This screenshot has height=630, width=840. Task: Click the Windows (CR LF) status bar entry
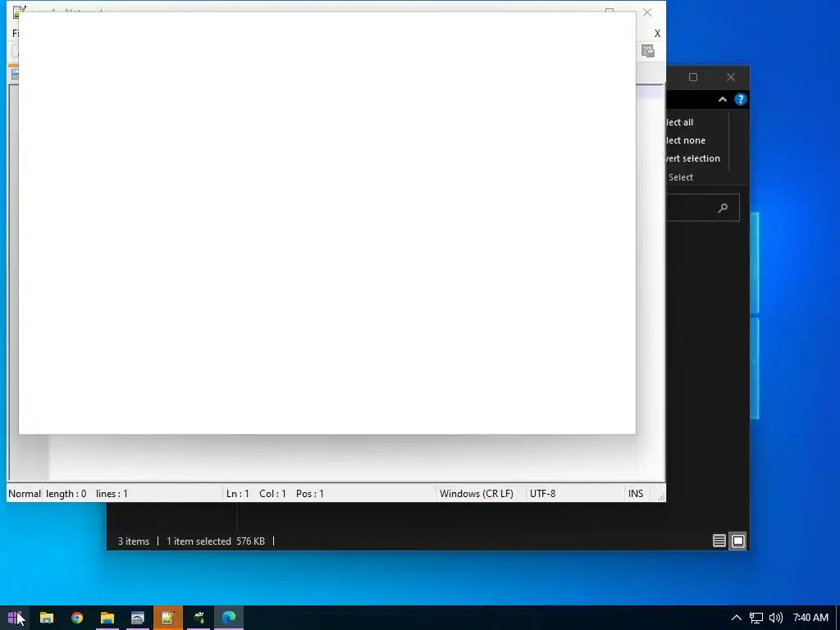click(477, 493)
